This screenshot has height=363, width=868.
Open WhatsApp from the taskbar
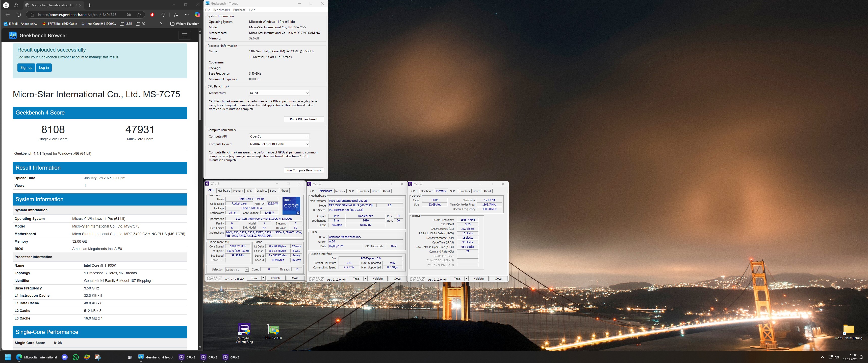76,357
